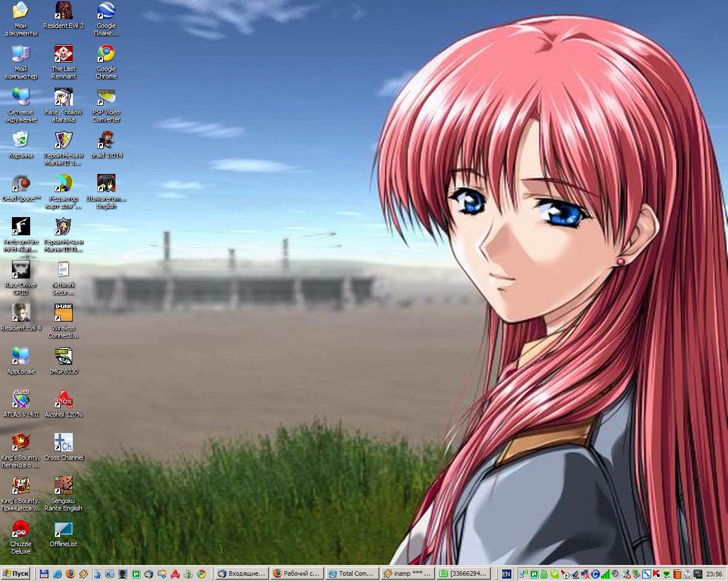Click the taskbar clock 23:56
Screen dimensions: 728x582
tap(714, 574)
